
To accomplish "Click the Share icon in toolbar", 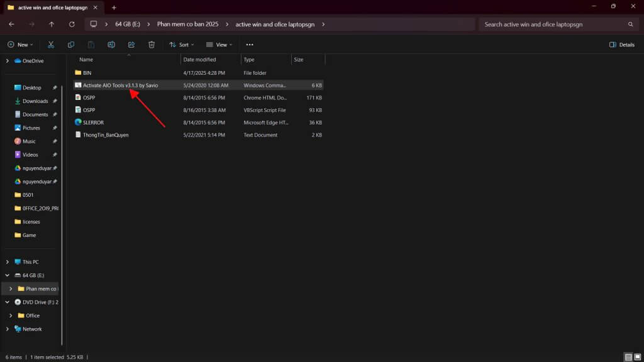I will point(131,45).
